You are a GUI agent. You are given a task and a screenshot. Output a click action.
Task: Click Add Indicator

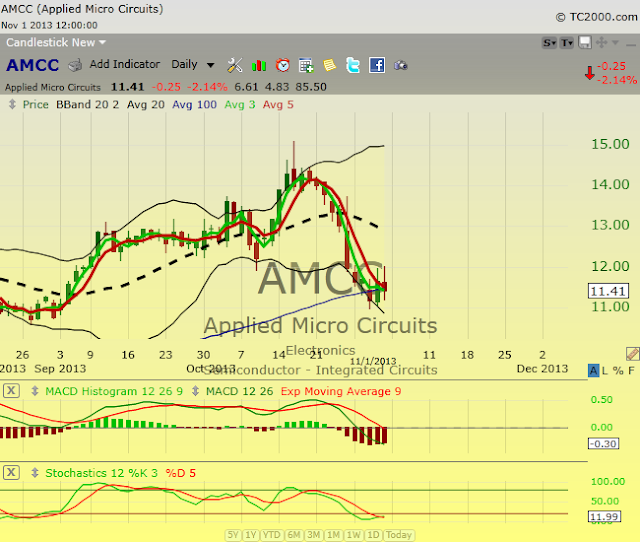pos(124,64)
